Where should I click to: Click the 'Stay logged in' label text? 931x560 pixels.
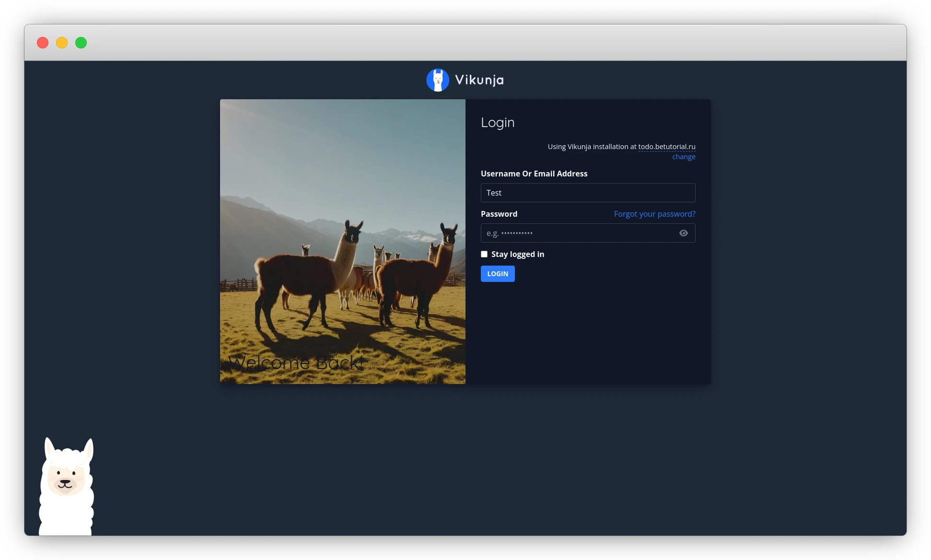click(517, 254)
